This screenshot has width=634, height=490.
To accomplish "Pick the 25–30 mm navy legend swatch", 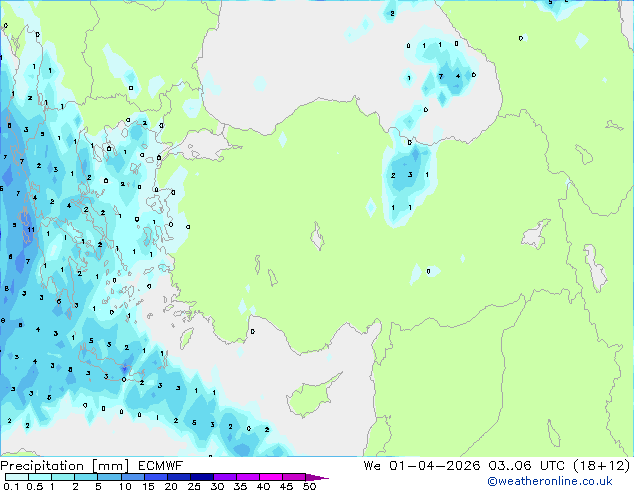I will 201,477.
